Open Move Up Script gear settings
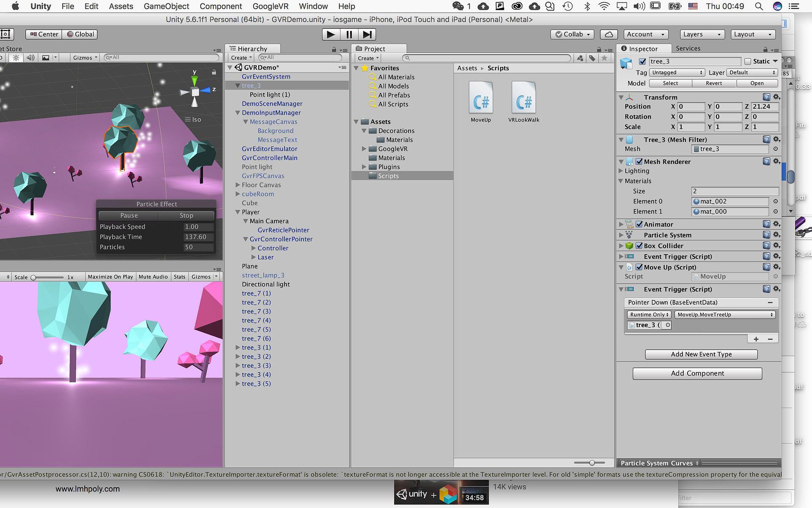812x508 pixels. tap(776, 267)
